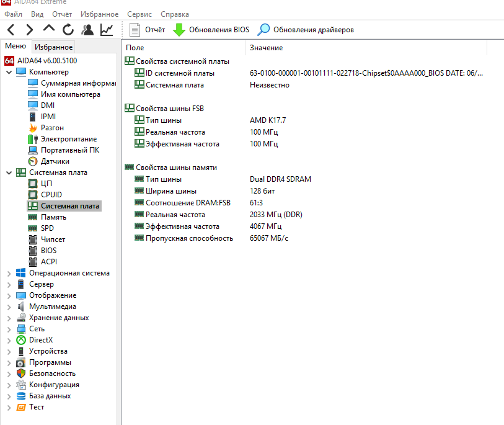Expand the База данных node
The width and height of the screenshot is (504, 425).
[x=9, y=396]
